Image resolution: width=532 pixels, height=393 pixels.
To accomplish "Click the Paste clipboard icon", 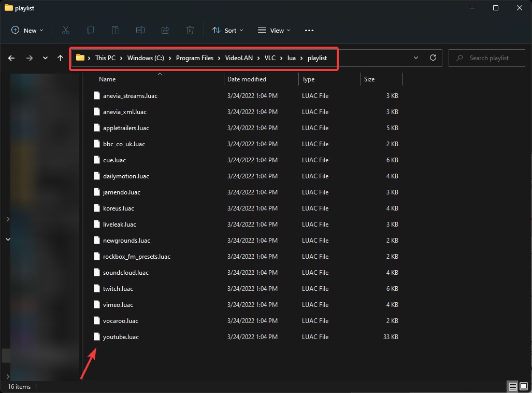I will click(x=116, y=30).
